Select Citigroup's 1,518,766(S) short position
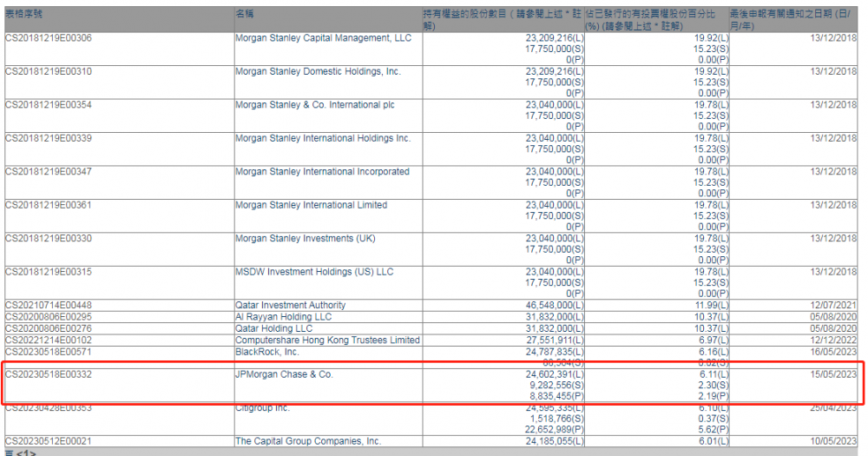Image resolution: width=868 pixels, height=456 pixels. click(556, 419)
